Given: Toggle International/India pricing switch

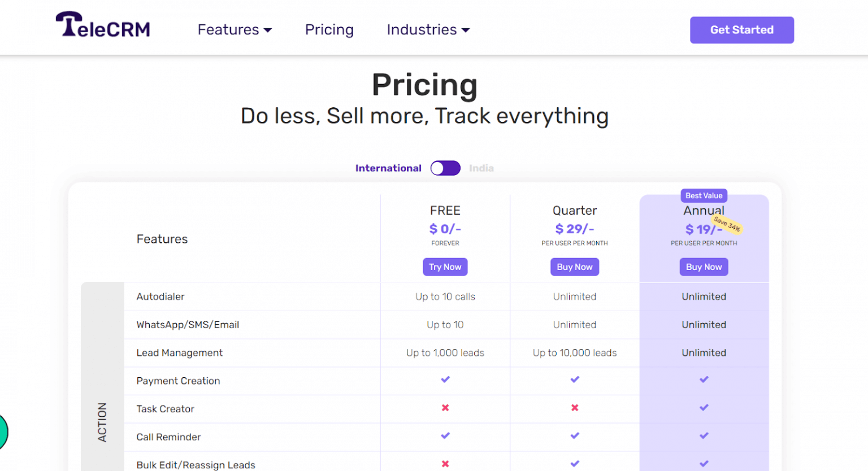Looking at the screenshot, I should pyautogui.click(x=445, y=168).
